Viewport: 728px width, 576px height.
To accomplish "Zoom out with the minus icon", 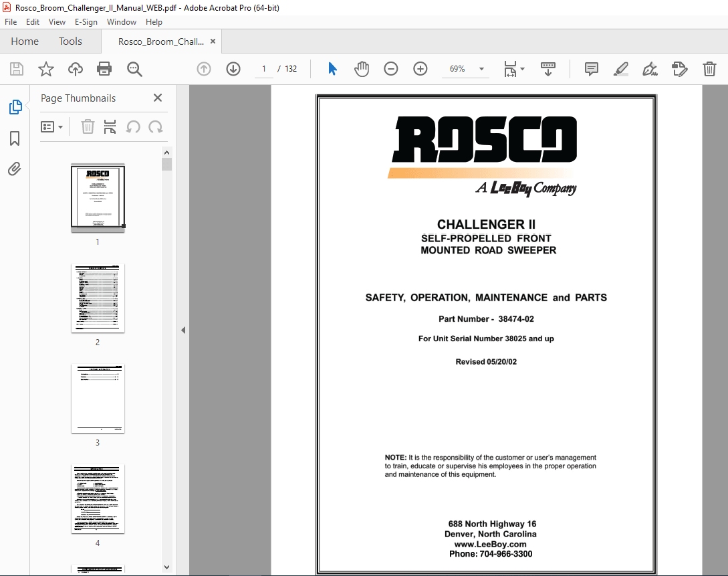I will pos(391,68).
